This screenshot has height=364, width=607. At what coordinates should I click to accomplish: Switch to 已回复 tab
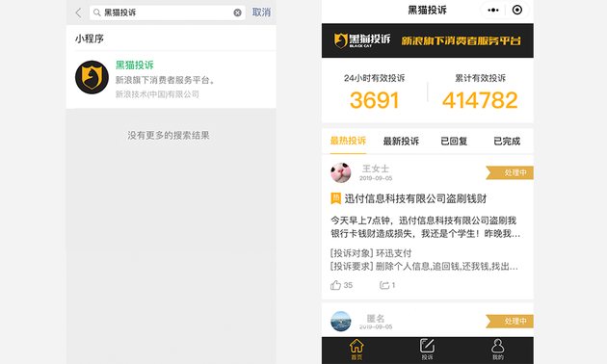pos(454,142)
